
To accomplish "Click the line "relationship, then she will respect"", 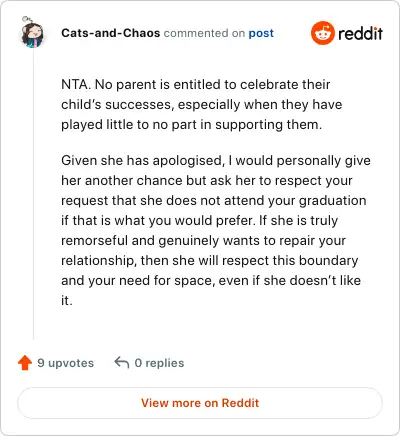I will point(210,261).
